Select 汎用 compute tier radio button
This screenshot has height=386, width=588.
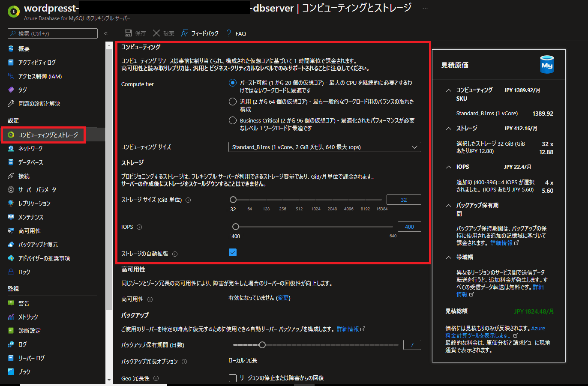click(x=233, y=102)
